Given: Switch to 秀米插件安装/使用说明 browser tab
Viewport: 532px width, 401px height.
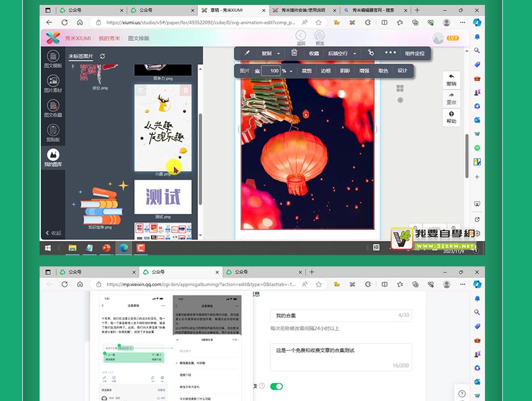Looking at the screenshot, I should pyautogui.click(x=303, y=11).
